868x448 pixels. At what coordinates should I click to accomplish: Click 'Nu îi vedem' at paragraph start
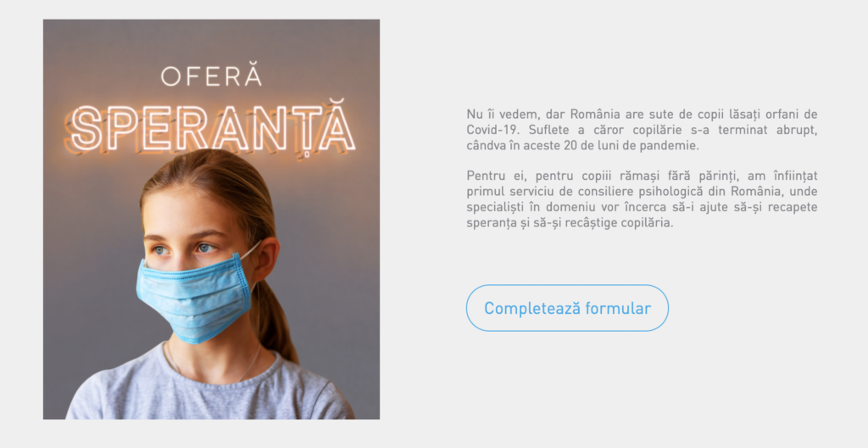click(502, 115)
